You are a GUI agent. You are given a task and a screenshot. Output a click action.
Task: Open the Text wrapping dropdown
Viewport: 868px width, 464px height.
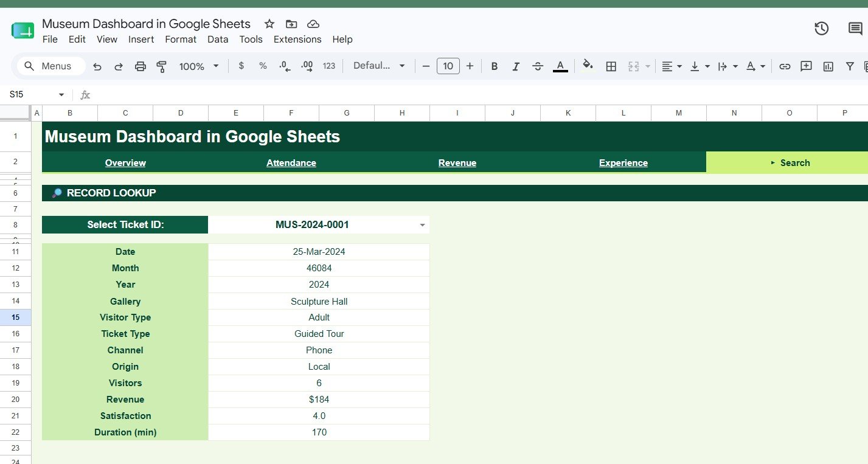[727, 66]
